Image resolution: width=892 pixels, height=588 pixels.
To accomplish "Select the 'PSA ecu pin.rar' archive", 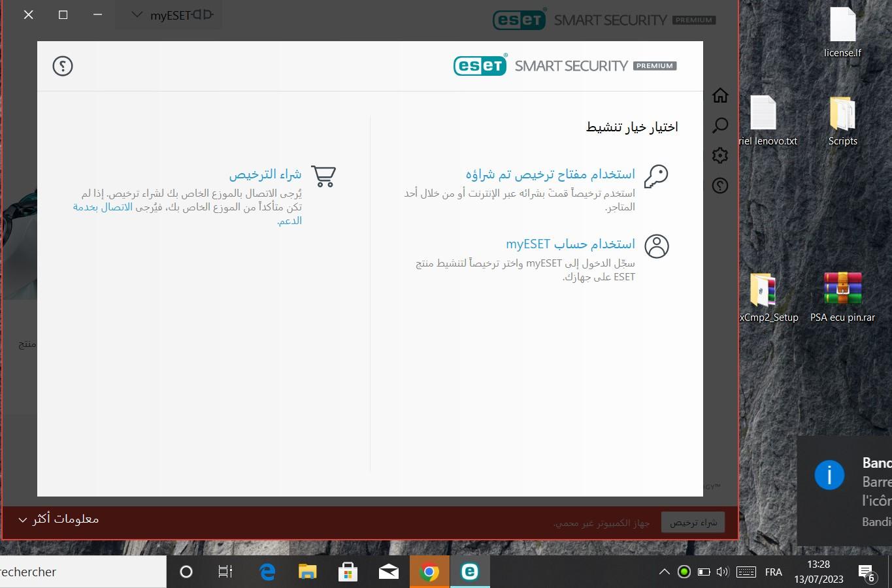I will coord(842,297).
